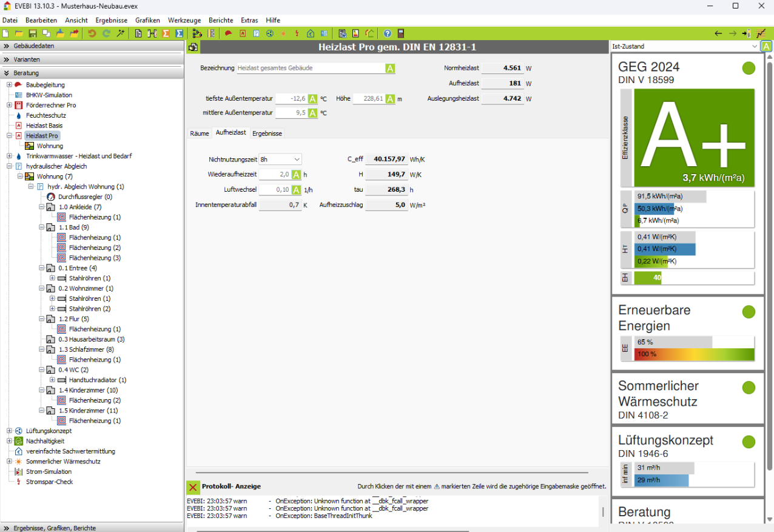Click the orange undo arrow icon
The width and height of the screenshot is (774, 532).
click(92, 33)
